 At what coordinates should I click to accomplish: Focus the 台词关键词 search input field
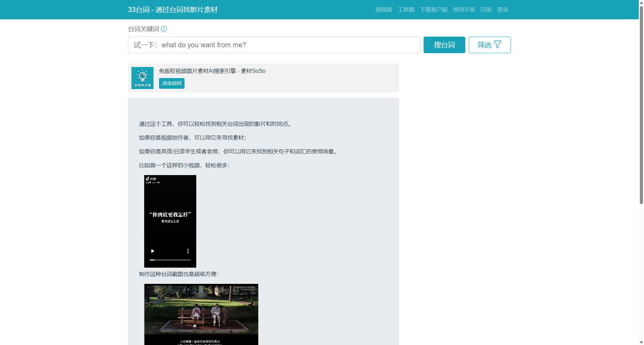(x=274, y=45)
